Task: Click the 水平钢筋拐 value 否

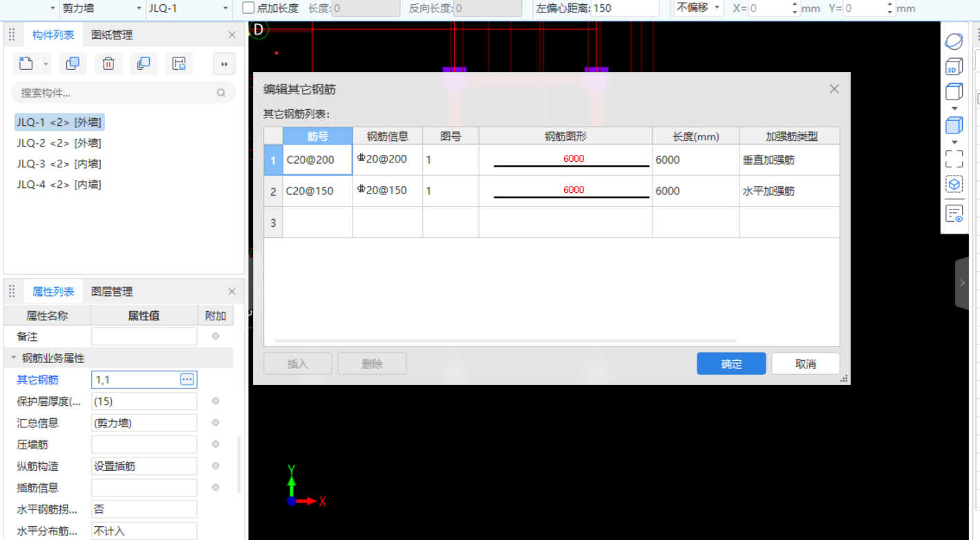Action: point(144,509)
